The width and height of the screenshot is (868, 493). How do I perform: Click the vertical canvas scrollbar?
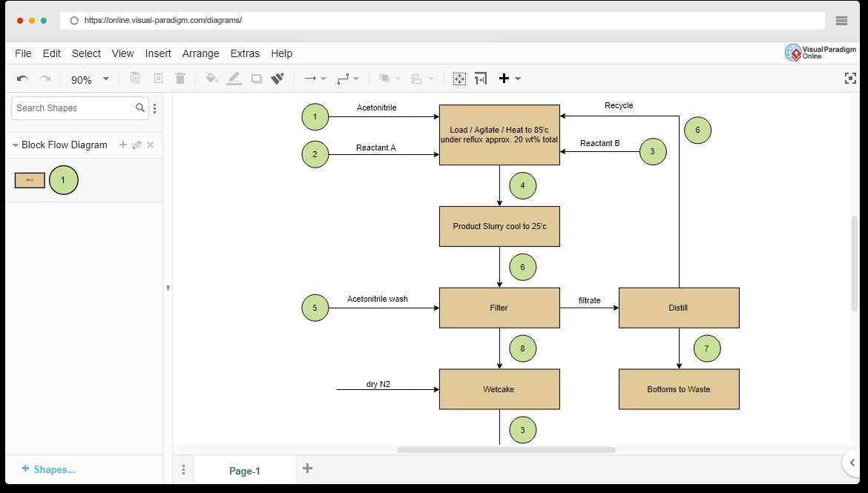click(855, 263)
